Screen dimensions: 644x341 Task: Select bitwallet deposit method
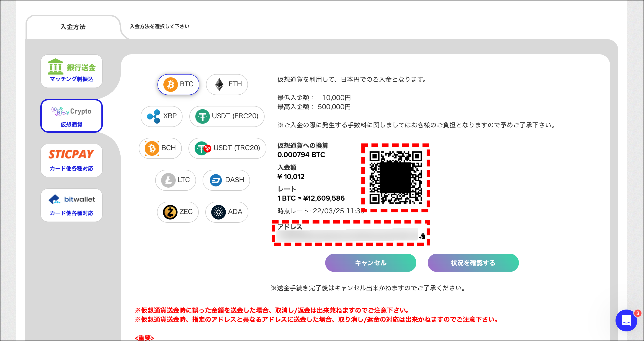pos(72,205)
